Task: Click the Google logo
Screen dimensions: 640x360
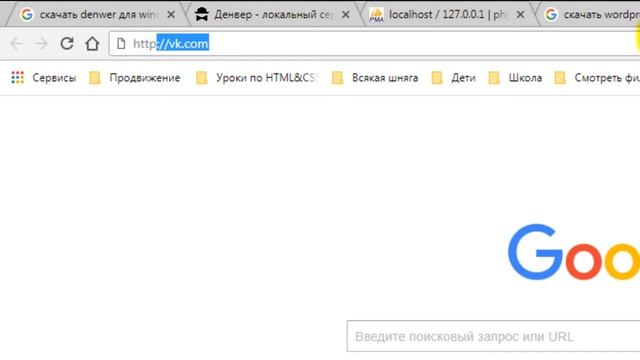Action: [574, 252]
